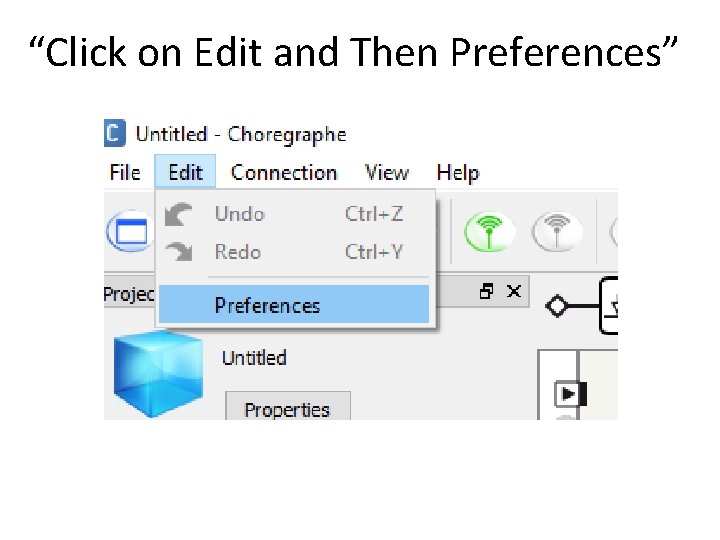Click the diamond onStart connector

[x=557, y=305]
